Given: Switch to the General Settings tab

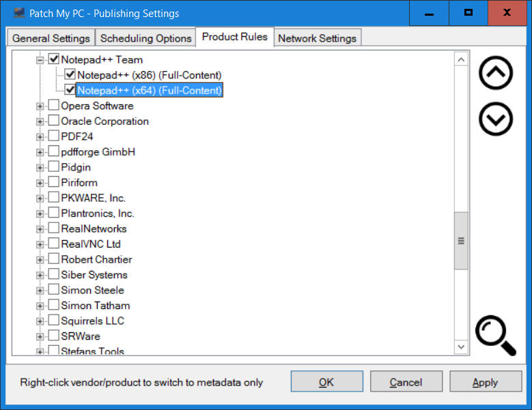Looking at the screenshot, I should 51,38.
